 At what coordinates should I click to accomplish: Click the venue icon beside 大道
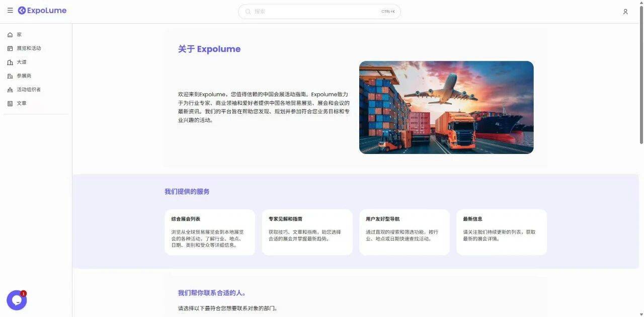pos(10,62)
